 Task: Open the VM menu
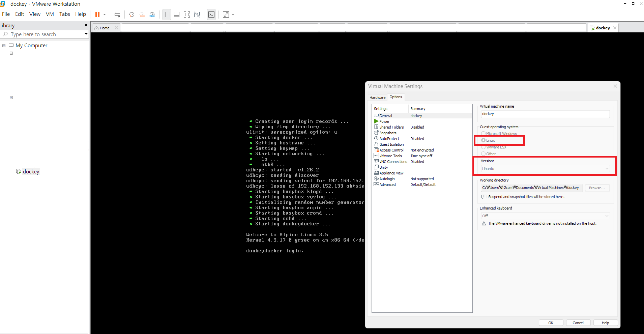(50, 14)
